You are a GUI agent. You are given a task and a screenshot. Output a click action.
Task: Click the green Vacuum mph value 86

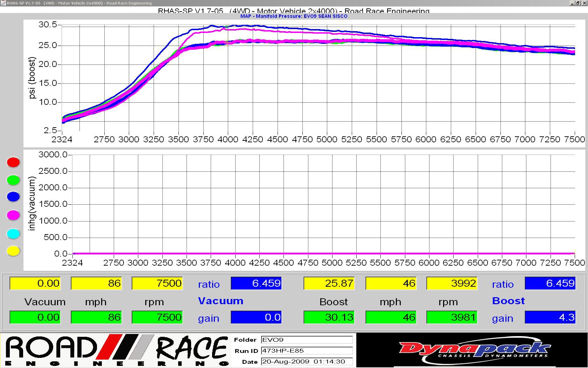click(96, 317)
